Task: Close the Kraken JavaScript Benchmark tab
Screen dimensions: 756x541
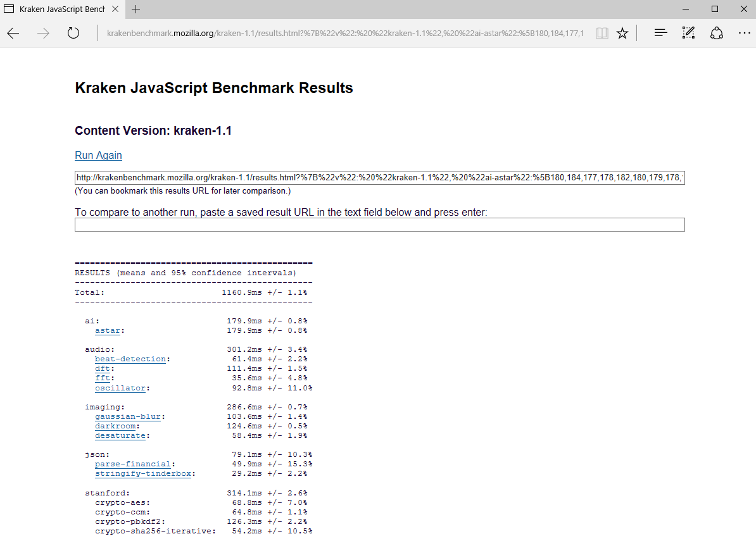Action: [x=115, y=9]
